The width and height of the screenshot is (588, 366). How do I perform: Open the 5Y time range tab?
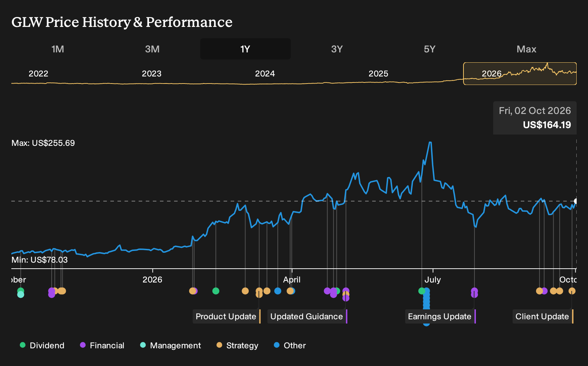click(x=430, y=49)
